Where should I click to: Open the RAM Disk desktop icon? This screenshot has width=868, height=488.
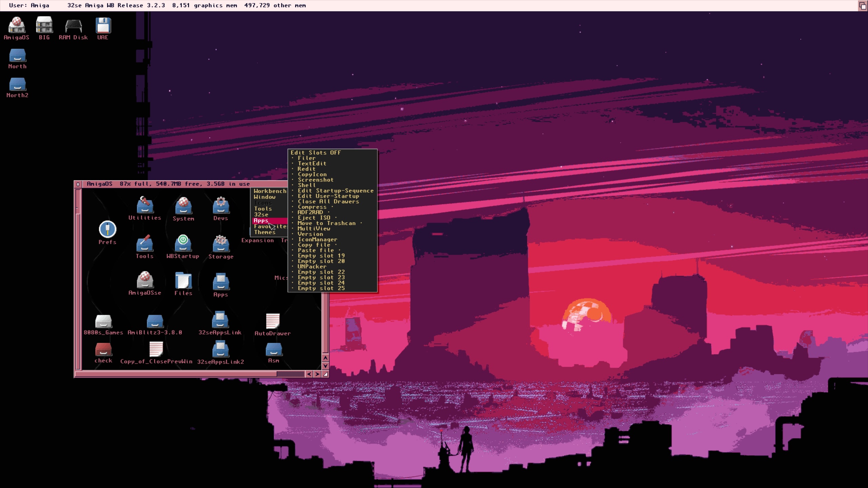tap(73, 26)
